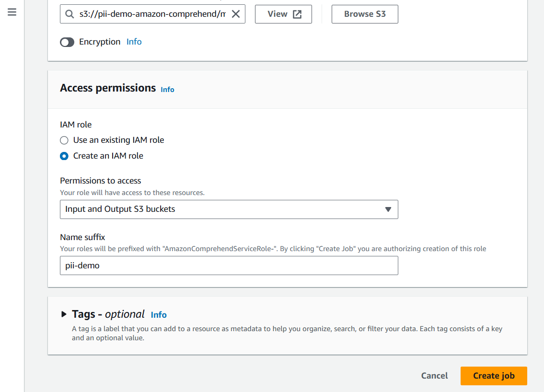Toggle the Encryption switch on

click(67, 42)
